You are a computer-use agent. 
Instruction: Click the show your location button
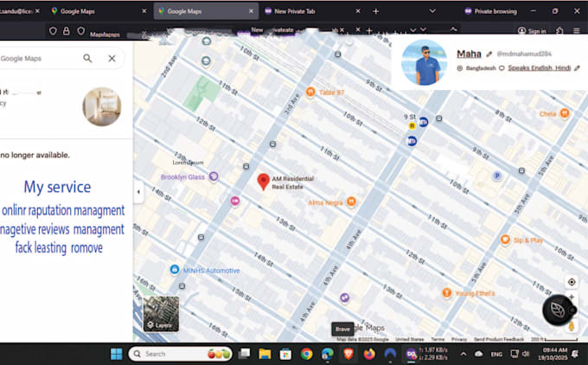(x=572, y=282)
